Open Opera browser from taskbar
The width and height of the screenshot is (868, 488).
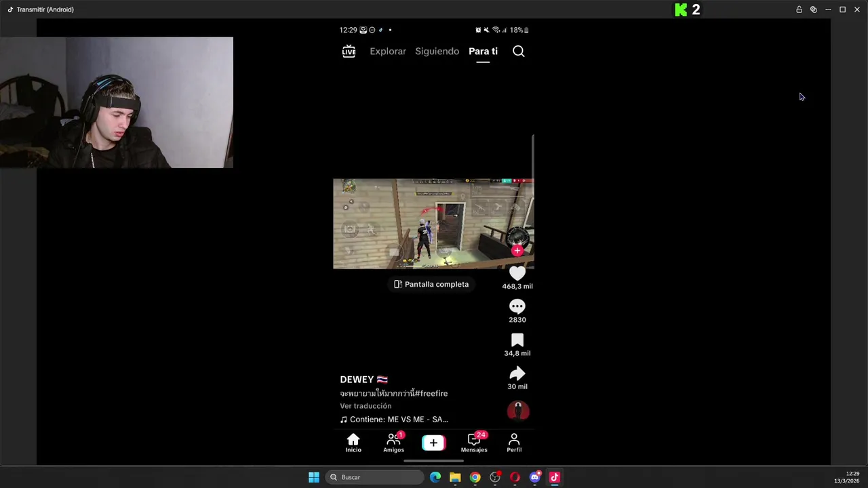[515, 477]
